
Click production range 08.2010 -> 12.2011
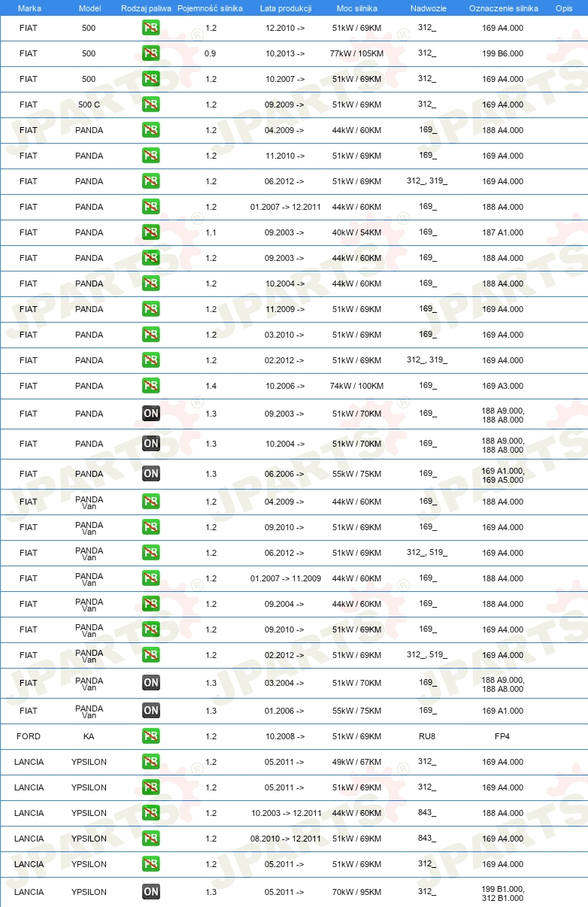pyautogui.click(x=286, y=839)
